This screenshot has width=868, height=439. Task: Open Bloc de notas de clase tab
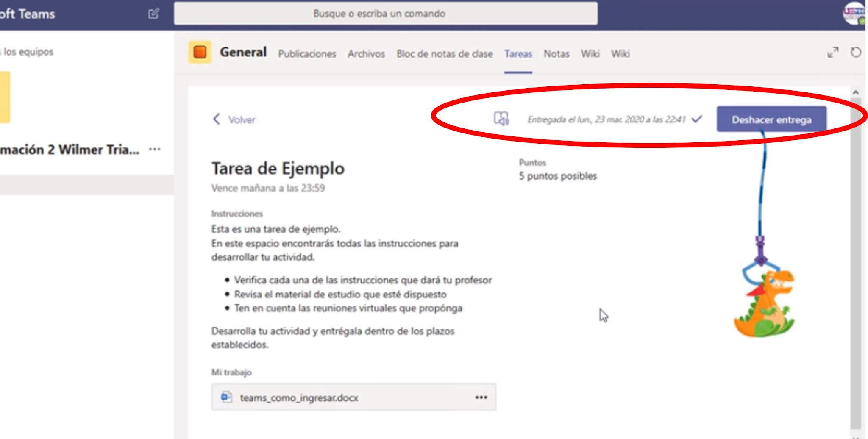445,54
